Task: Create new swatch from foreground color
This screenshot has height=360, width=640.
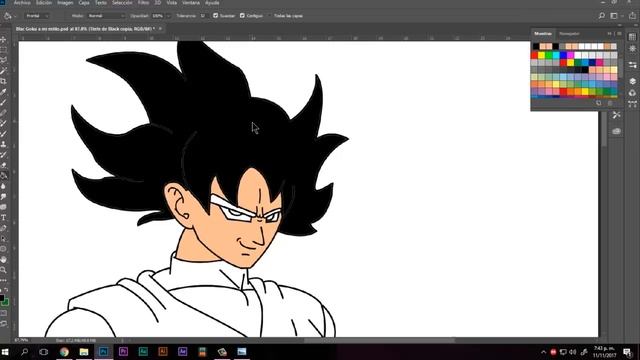Action: pos(598,103)
